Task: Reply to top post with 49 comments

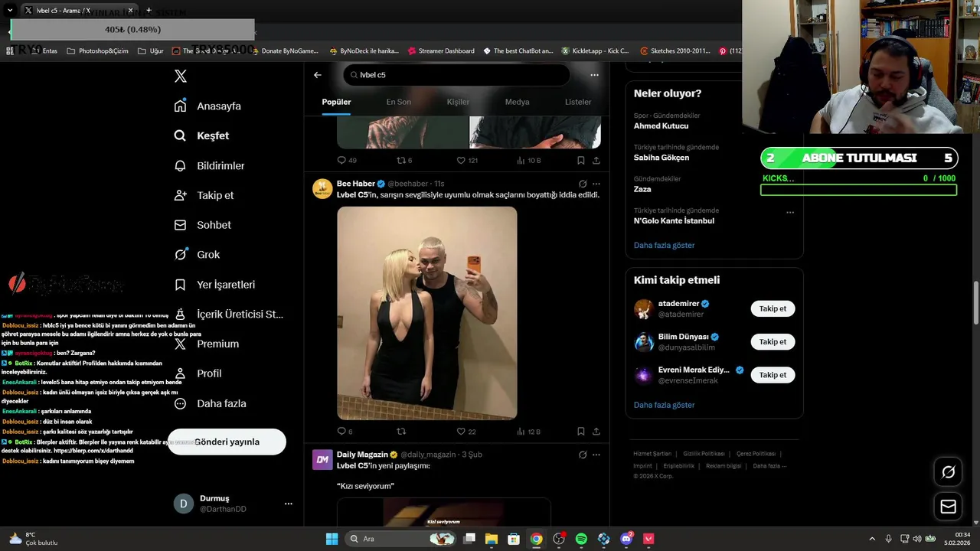Action: tap(347, 160)
